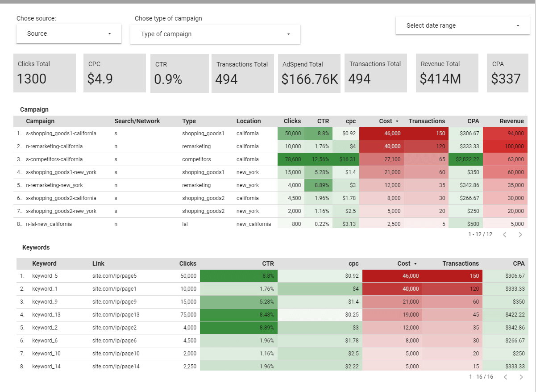
Task: Click the next page arrow under Keywords table
Action: [520, 376]
